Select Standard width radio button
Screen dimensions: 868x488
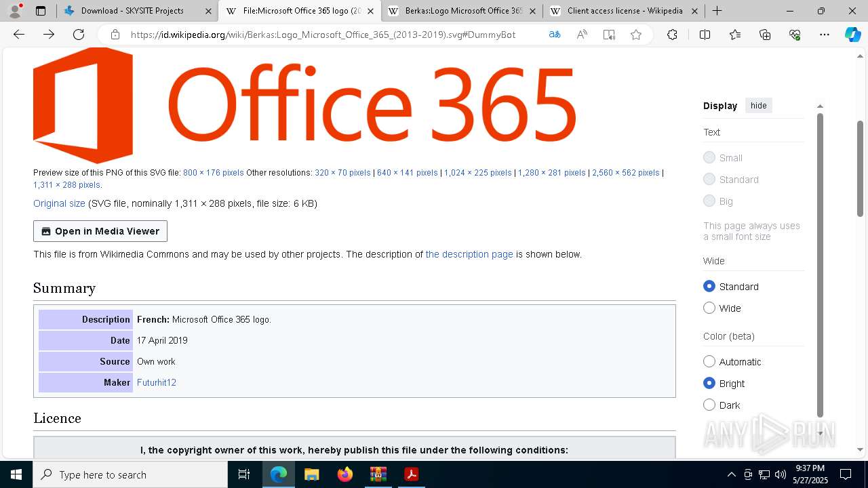pos(709,286)
